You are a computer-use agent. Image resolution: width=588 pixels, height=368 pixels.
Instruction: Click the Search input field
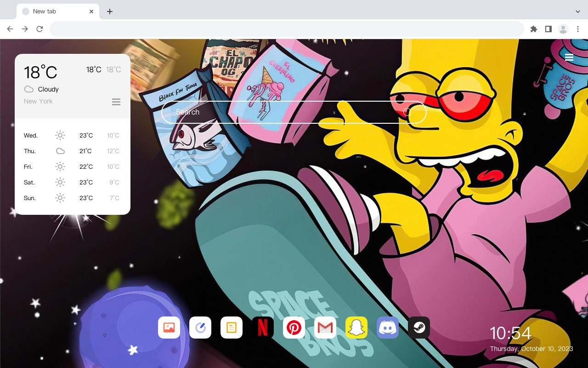[x=294, y=112]
